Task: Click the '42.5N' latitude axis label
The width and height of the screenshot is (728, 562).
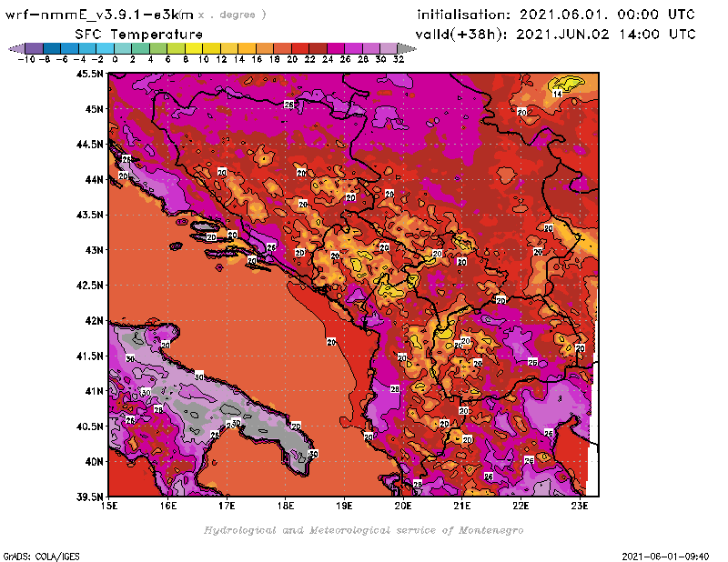Action: tap(89, 285)
